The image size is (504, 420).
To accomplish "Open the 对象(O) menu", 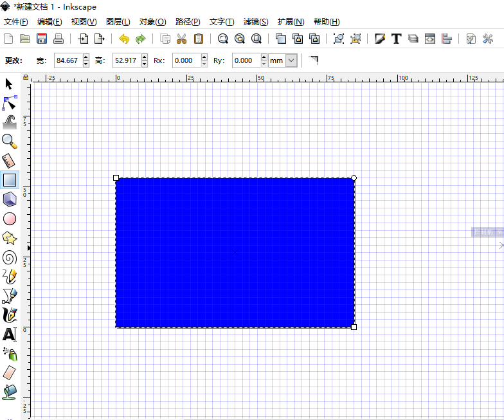I will [153, 22].
